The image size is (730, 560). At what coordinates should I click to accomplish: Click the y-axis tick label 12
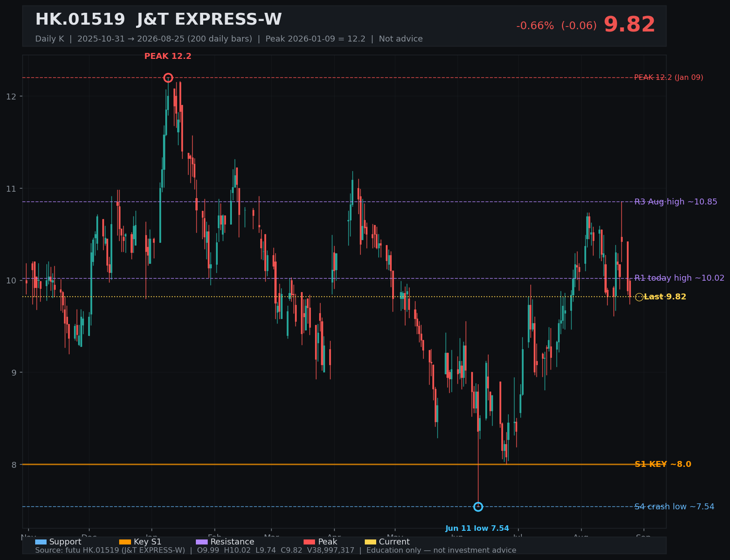pyautogui.click(x=11, y=96)
